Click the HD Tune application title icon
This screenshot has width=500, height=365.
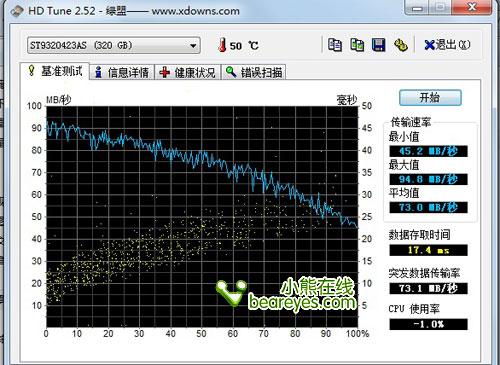point(17,11)
